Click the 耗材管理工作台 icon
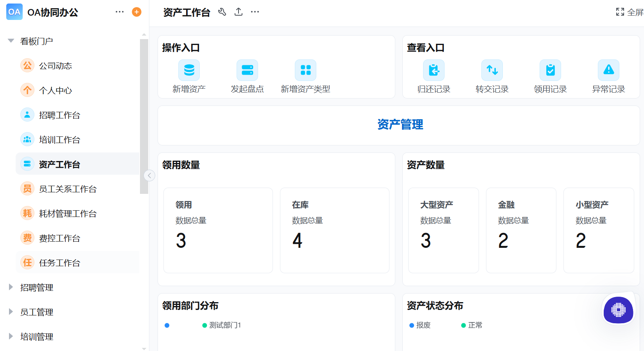Viewport: 644px width, 351px height. [x=27, y=213]
